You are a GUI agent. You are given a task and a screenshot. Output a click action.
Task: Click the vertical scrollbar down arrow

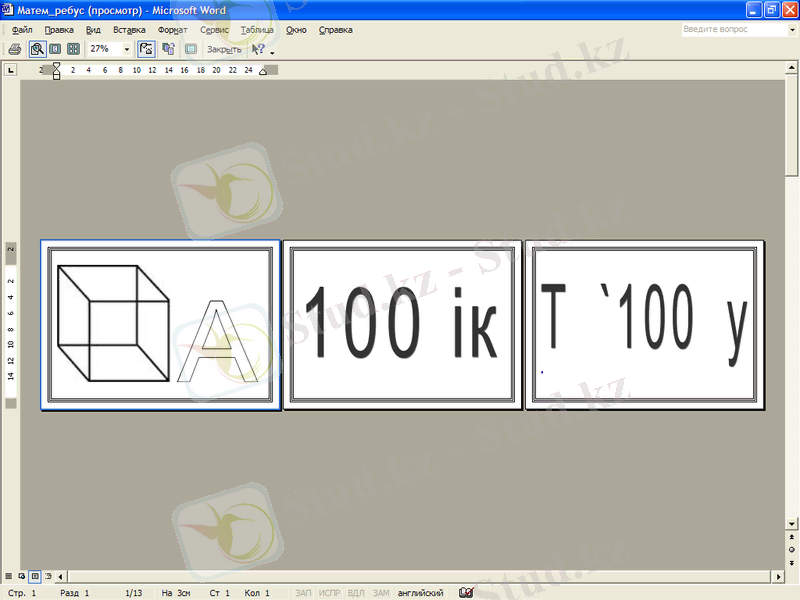coord(792,525)
